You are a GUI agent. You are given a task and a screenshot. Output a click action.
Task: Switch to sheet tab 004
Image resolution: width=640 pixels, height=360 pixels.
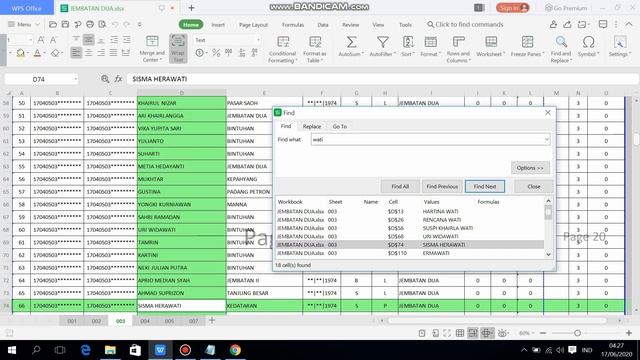tap(145, 321)
